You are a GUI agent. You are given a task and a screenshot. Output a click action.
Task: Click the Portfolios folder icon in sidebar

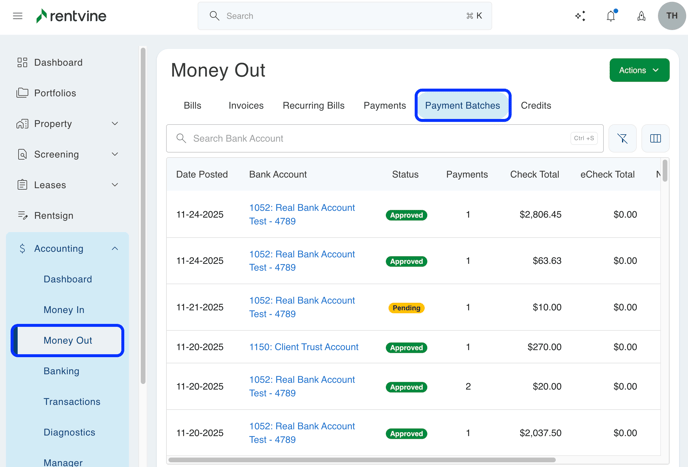click(22, 93)
